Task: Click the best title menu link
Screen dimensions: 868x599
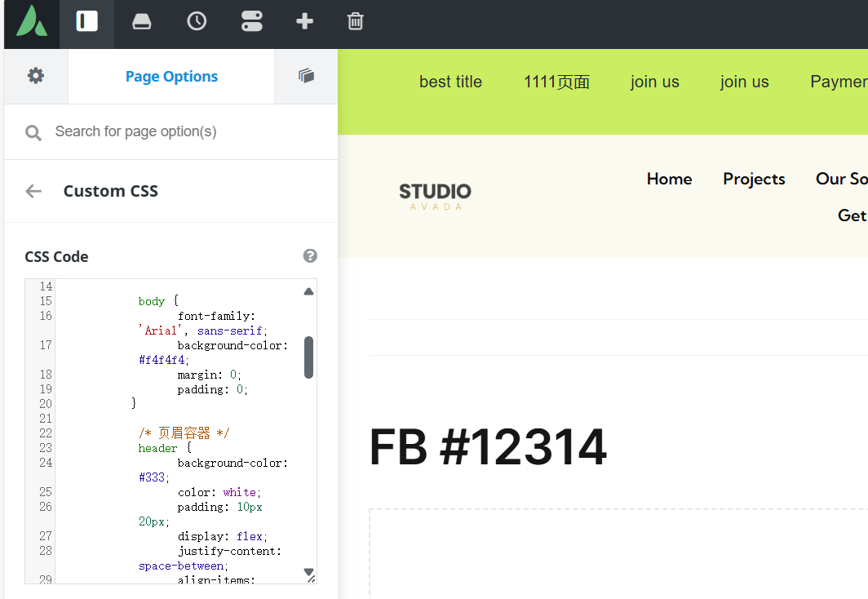Action: click(450, 82)
